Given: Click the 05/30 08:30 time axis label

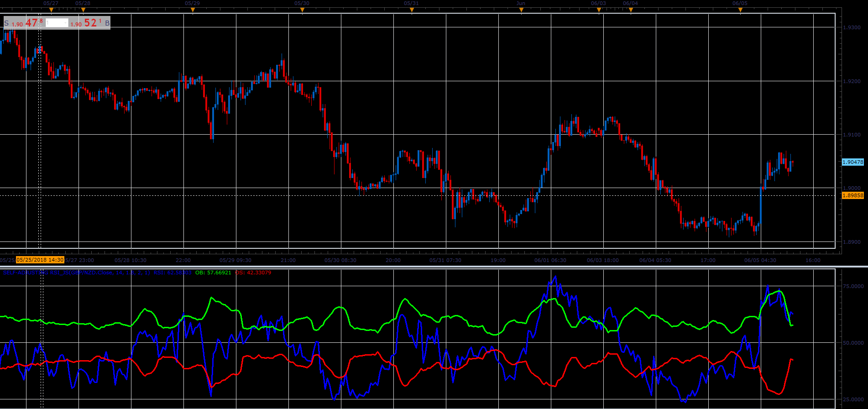Looking at the screenshot, I should (340, 260).
